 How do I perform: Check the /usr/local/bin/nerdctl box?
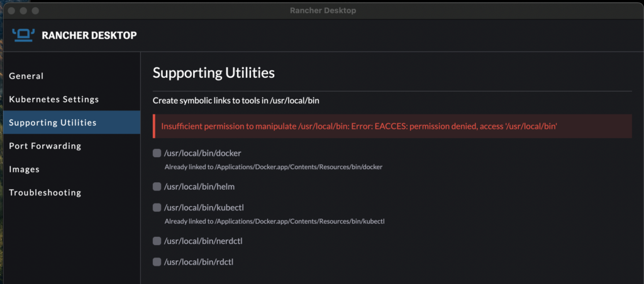tap(157, 241)
